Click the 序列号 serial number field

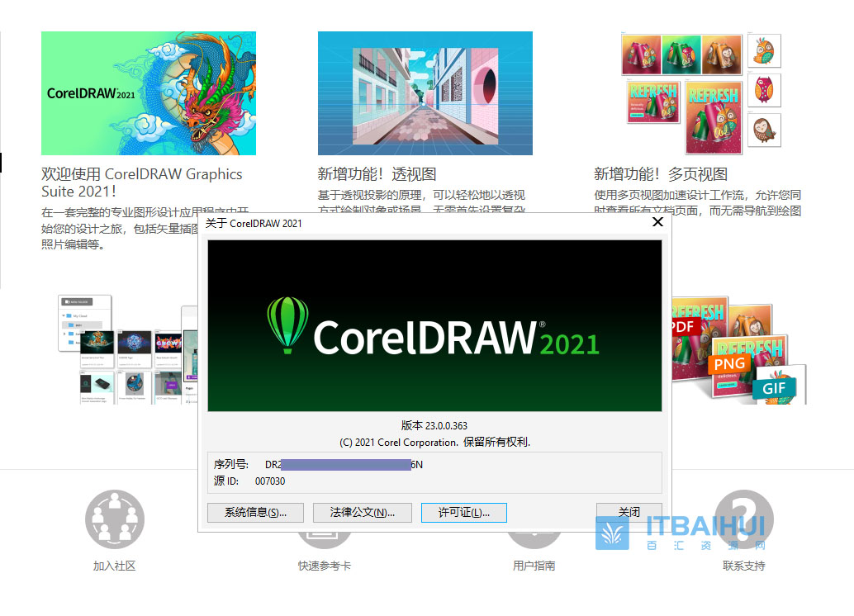(x=344, y=465)
